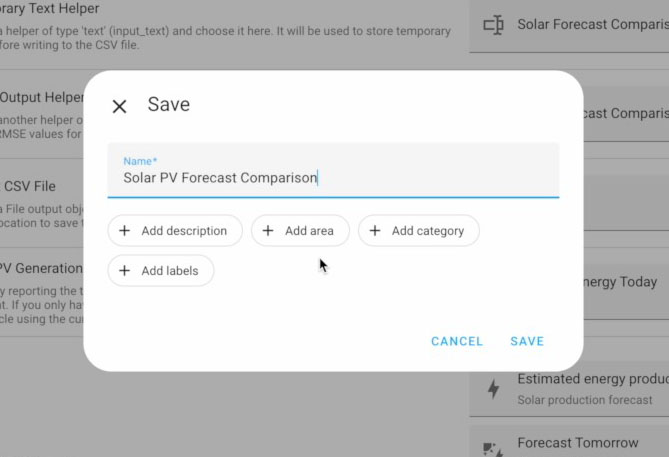
Task: Click the Add description chip
Action: click(x=175, y=231)
